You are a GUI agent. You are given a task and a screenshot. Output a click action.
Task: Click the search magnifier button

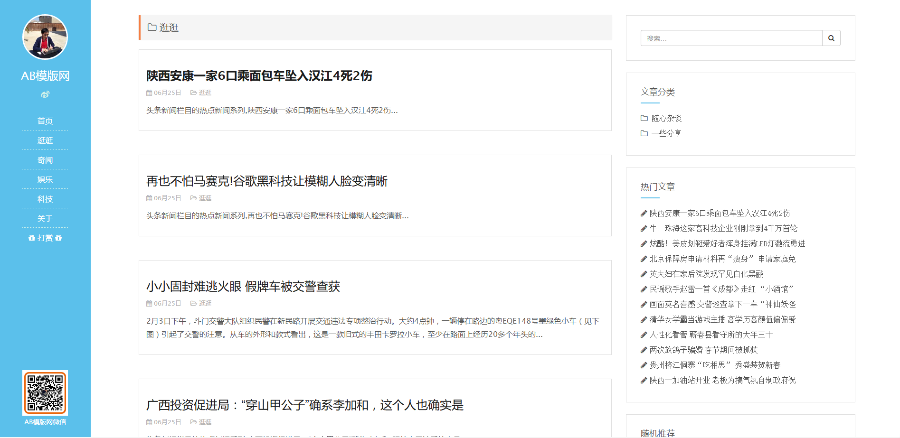[831, 38]
